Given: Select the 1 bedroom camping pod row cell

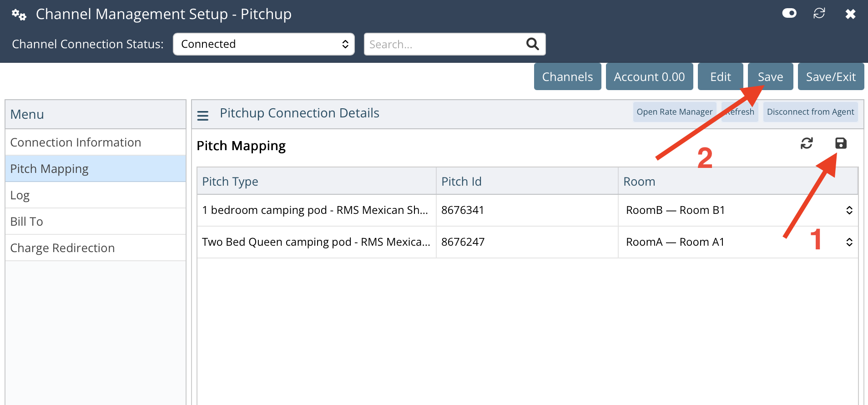Looking at the screenshot, I should tap(317, 210).
